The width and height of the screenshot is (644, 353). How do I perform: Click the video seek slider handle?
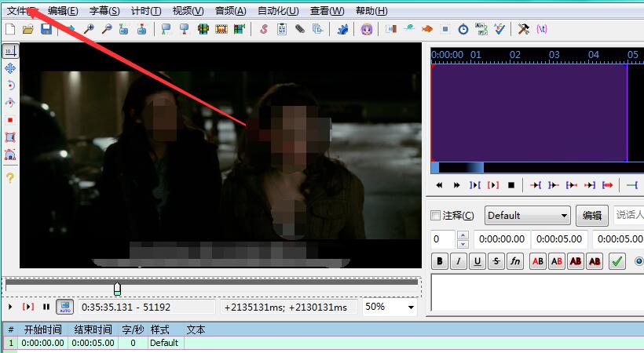click(117, 288)
